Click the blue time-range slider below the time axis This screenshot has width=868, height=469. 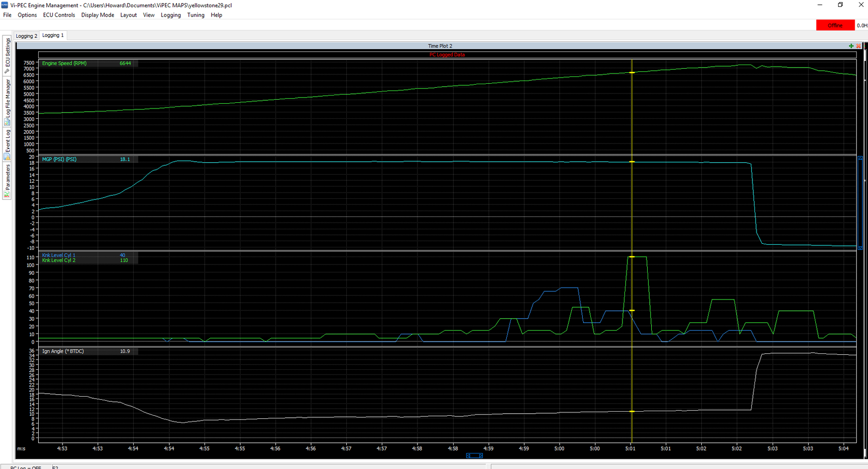point(474,456)
